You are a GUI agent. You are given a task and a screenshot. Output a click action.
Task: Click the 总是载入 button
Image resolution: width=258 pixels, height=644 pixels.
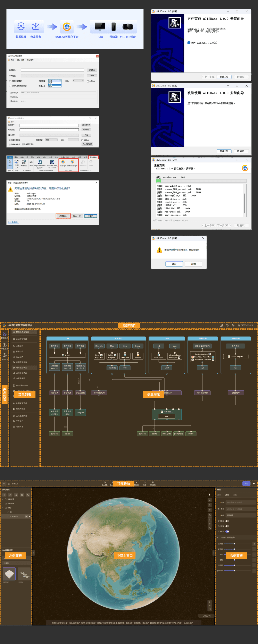pos(63,216)
